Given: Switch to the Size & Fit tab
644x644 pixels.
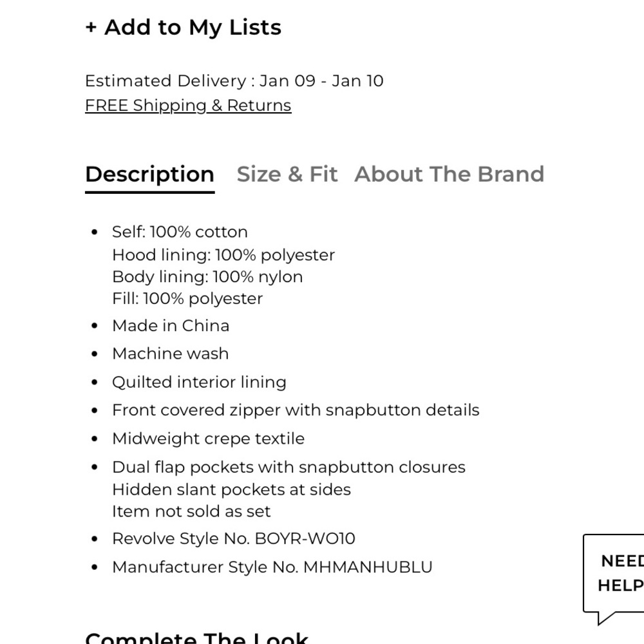Looking at the screenshot, I should pyautogui.click(x=287, y=174).
